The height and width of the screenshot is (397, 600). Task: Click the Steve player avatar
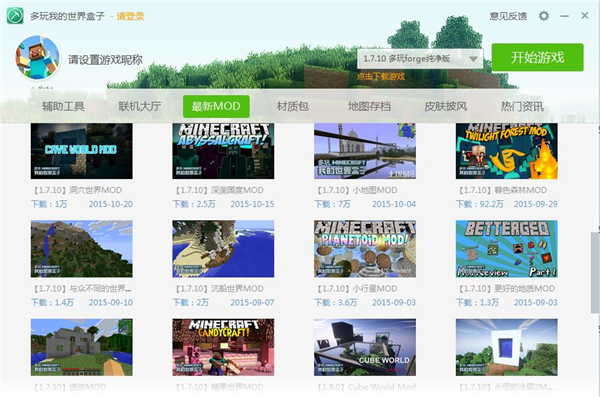click(38, 57)
